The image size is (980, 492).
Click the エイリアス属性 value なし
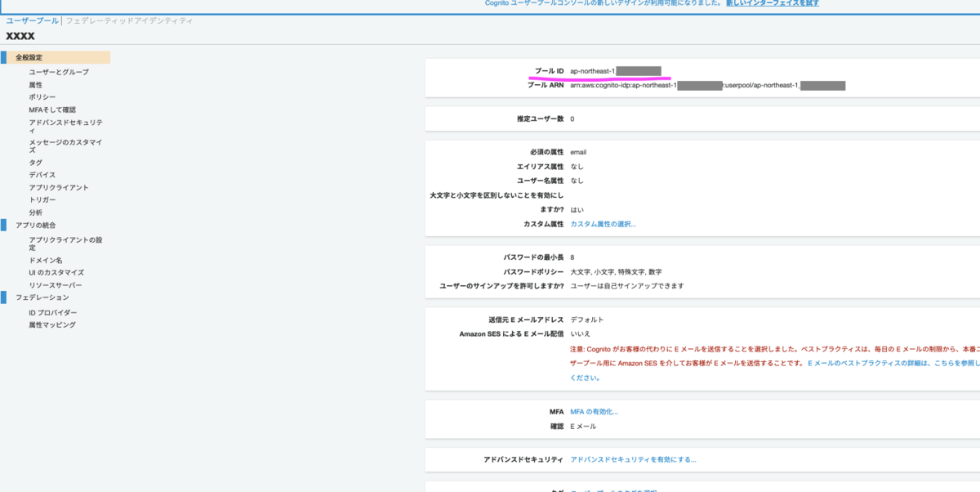pyautogui.click(x=577, y=166)
